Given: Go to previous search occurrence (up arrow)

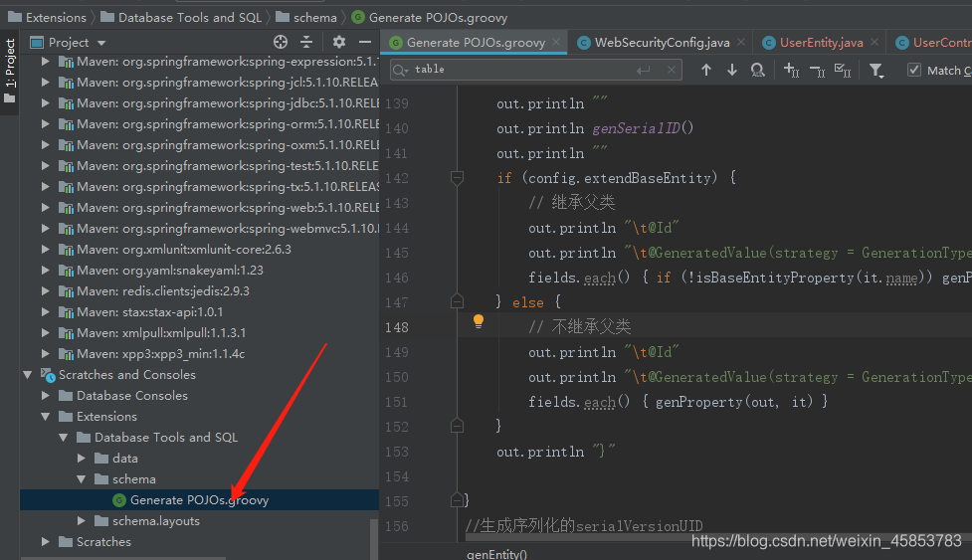Looking at the screenshot, I should [706, 70].
